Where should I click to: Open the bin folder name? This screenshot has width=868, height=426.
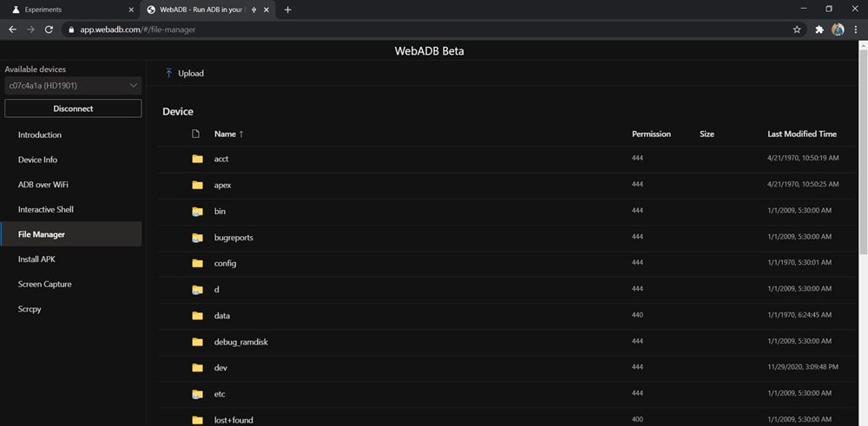click(220, 212)
